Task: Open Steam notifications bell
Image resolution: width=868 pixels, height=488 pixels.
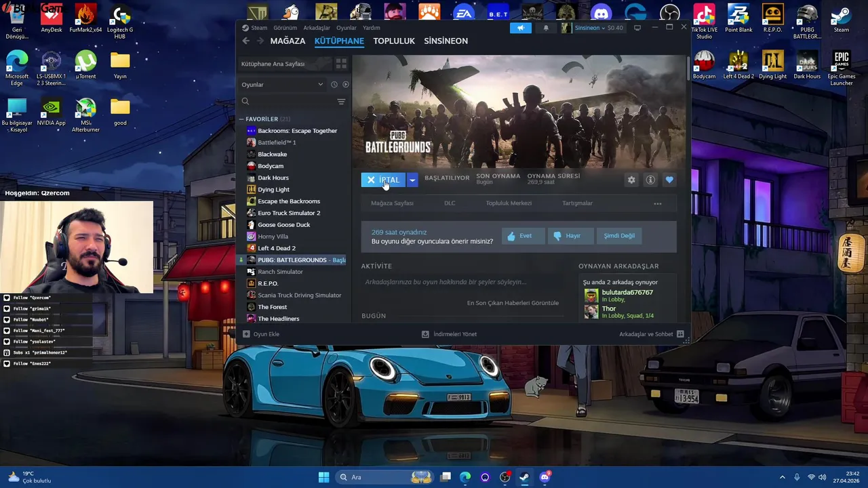Action: click(x=546, y=28)
